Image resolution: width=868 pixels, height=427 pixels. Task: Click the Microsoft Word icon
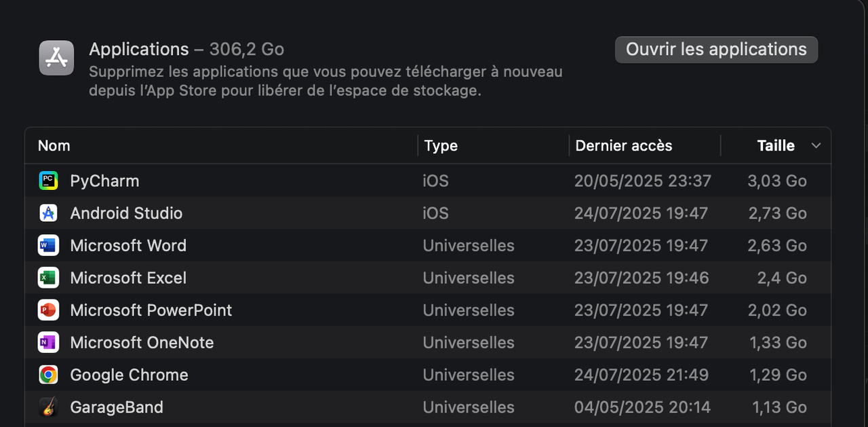coord(48,246)
